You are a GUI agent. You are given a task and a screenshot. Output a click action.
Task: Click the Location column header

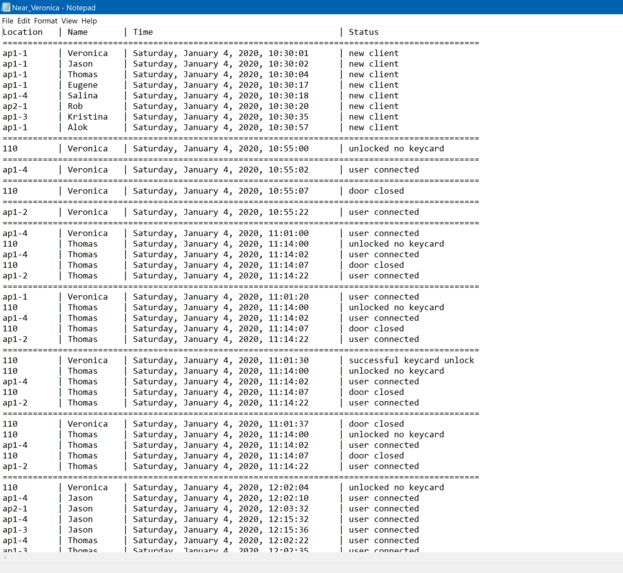[22, 32]
